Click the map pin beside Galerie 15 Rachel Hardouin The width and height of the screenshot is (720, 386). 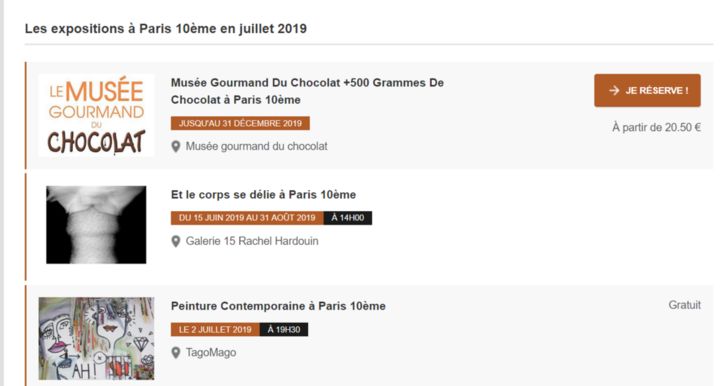pos(175,241)
